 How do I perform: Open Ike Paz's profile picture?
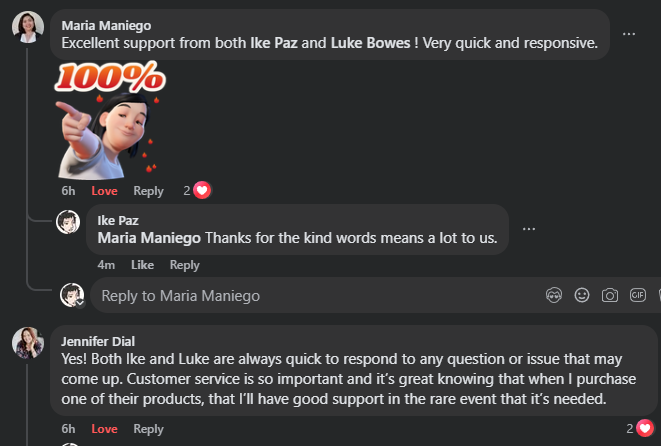tap(68, 221)
